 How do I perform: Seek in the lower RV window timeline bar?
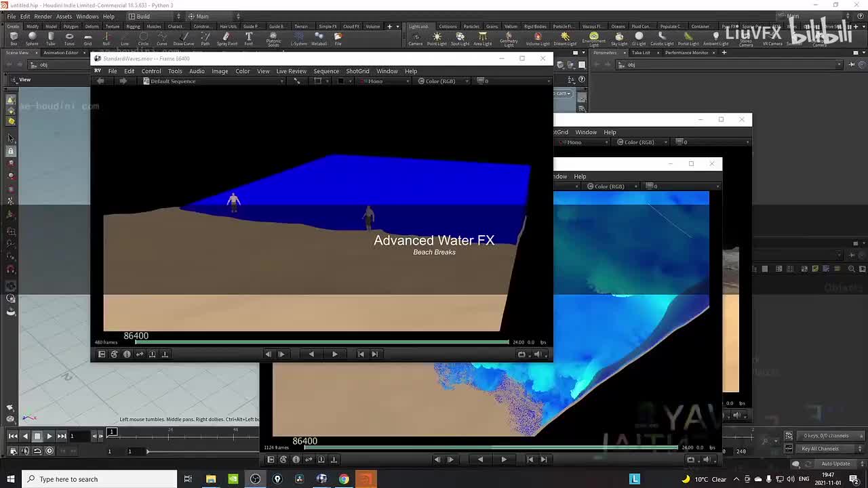[490, 447]
